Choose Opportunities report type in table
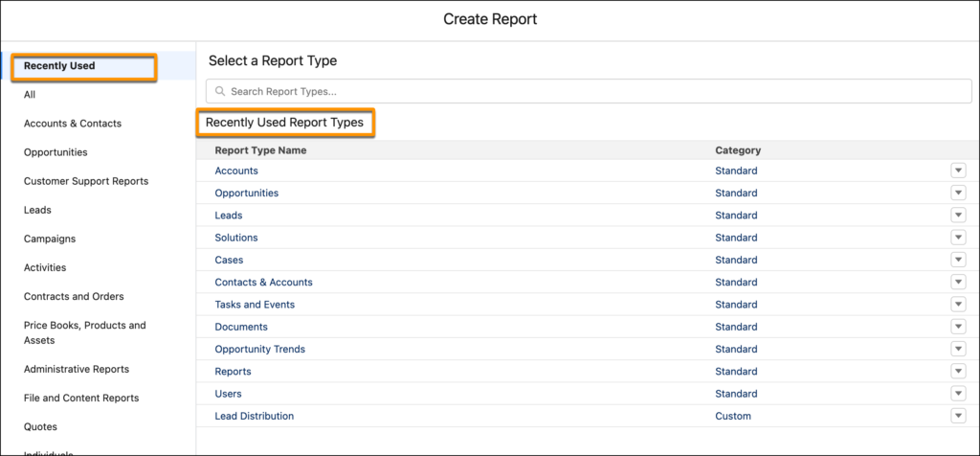980x456 pixels. 246,193
